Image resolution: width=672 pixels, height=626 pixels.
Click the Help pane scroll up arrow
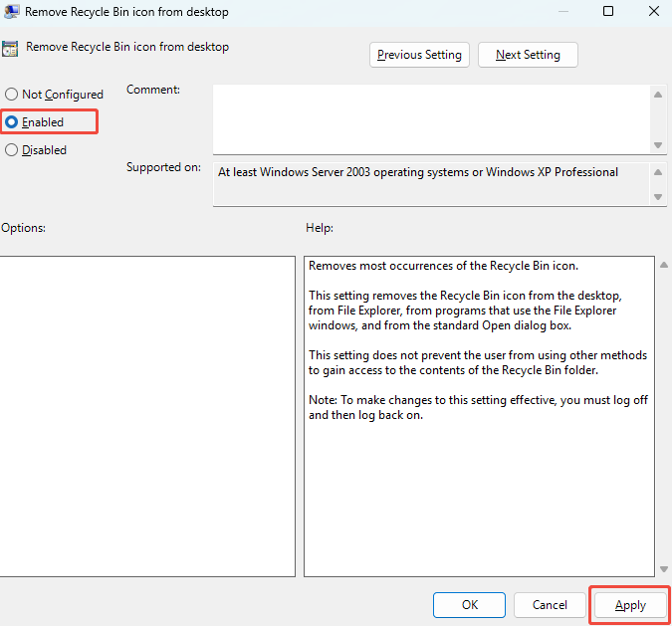pyautogui.click(x=664, y=265)
